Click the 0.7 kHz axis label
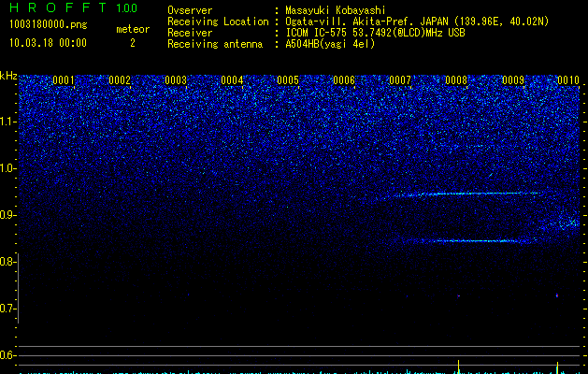 click(7, 309)
